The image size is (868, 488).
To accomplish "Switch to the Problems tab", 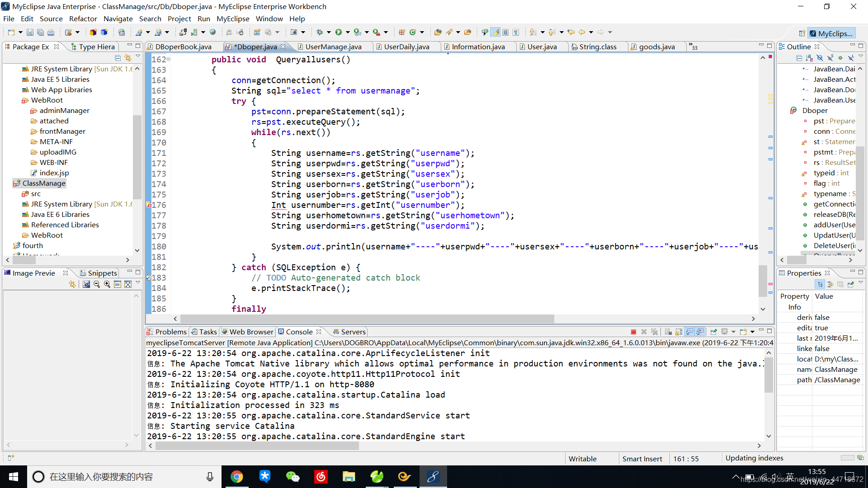I will point(166,332).
